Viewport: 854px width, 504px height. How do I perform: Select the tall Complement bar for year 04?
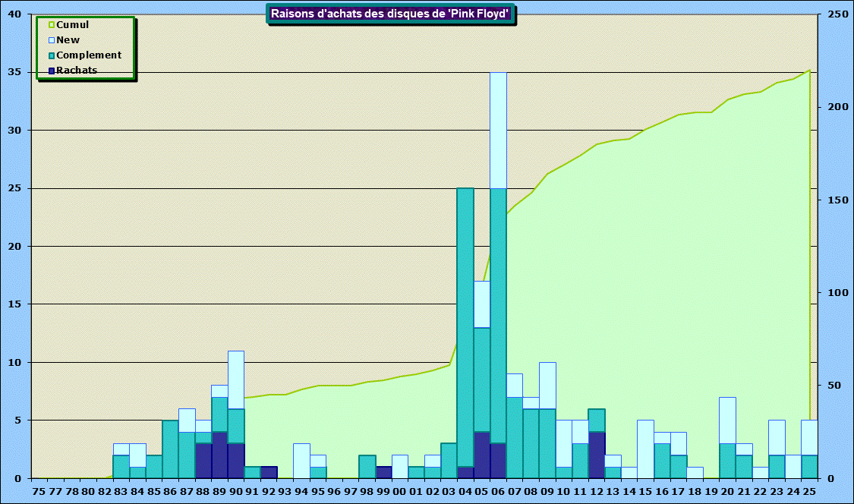point(465,326)
